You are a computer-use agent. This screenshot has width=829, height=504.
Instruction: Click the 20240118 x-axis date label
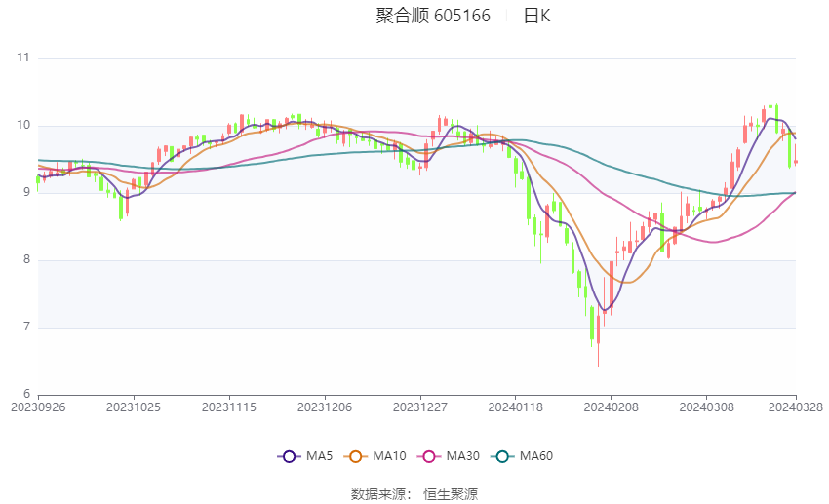pos(515,407)
